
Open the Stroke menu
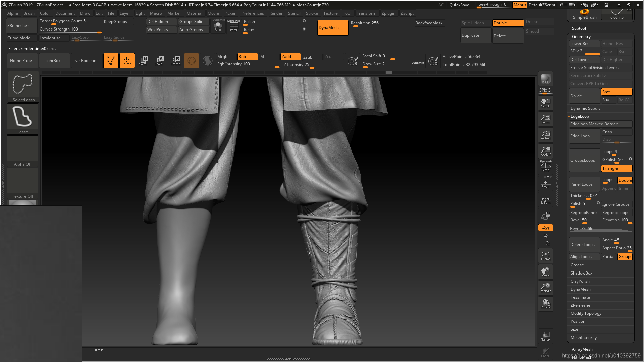pos(312,13)
